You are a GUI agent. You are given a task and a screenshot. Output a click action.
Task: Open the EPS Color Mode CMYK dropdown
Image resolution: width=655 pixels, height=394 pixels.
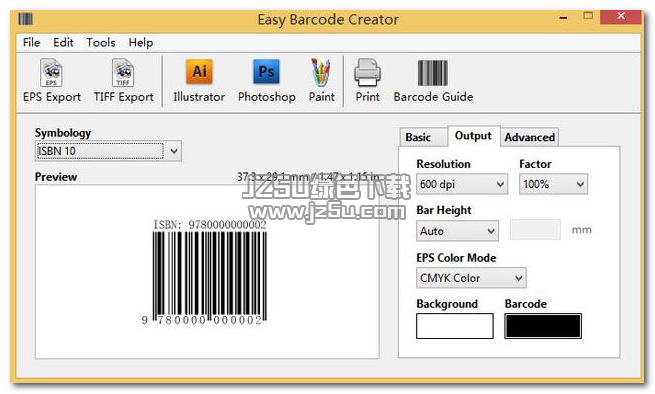coord(471,278)
